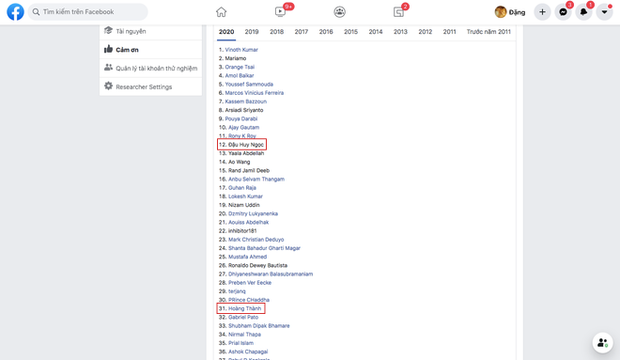
Task: Open Orange Tsai link
Action: pos(240,67)
